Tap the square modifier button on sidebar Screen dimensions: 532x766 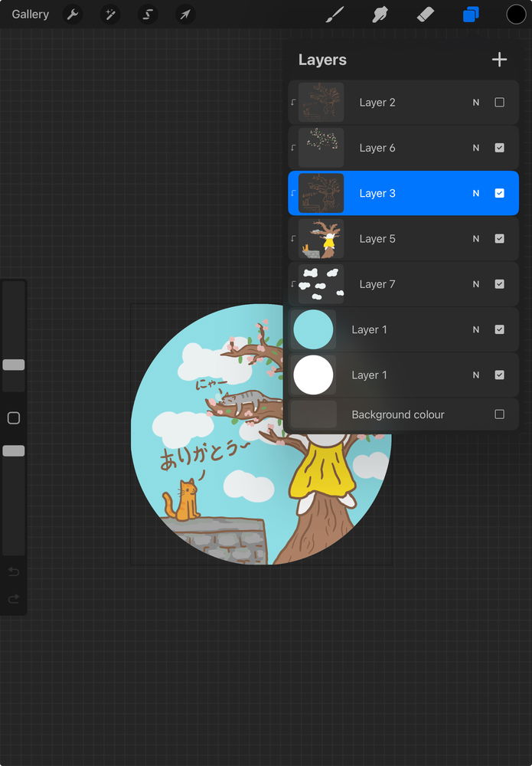(x=13, y=418)
